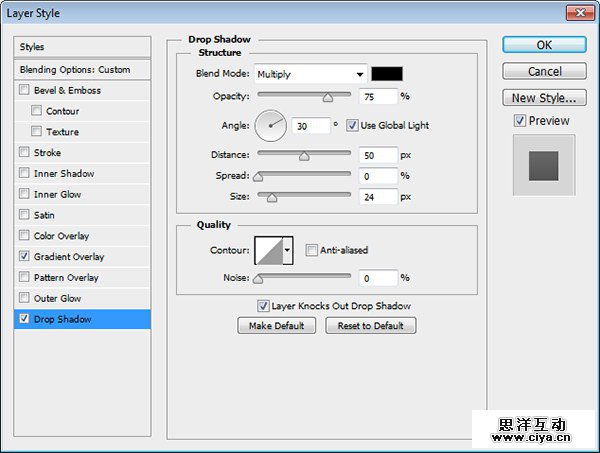Open the Blend Mode dropdown
This screenshot has width=600, height=453.
coord(310,74)
